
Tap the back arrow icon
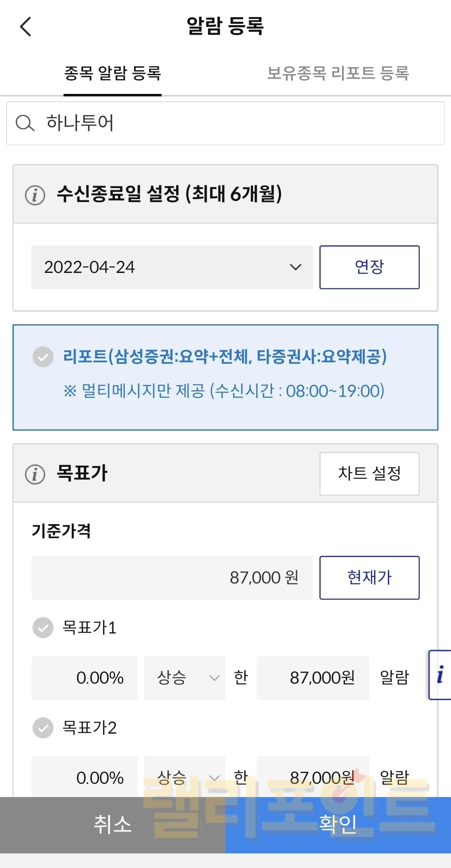tap(26, 27)
